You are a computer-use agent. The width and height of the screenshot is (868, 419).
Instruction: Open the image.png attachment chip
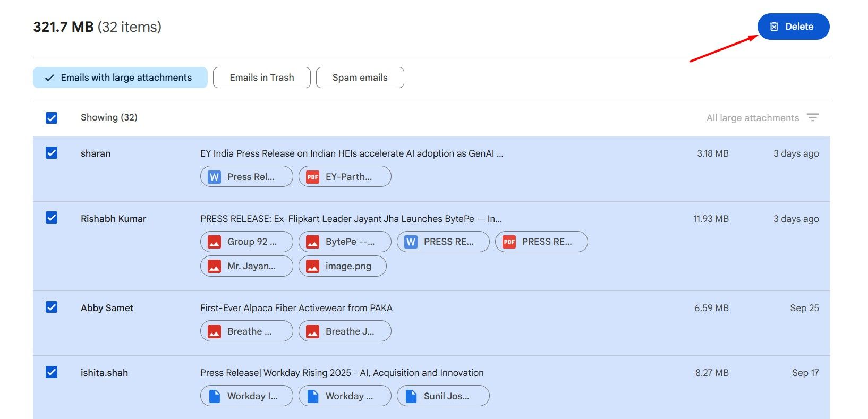[343, 266]
